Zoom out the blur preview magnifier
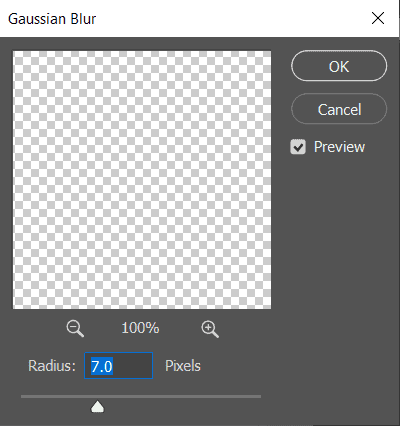Screen dimensions: 400x426 [x=75, y=329]
